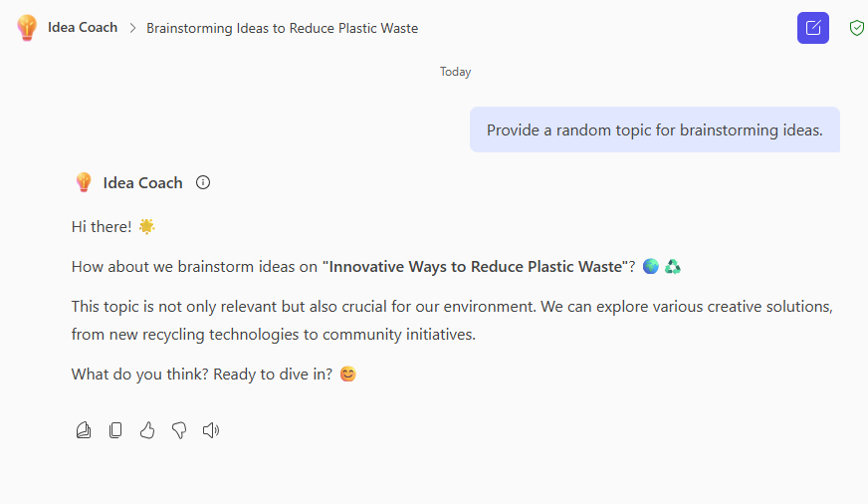
Task: Copy the Idea Coach response
Action: [115, 430]
